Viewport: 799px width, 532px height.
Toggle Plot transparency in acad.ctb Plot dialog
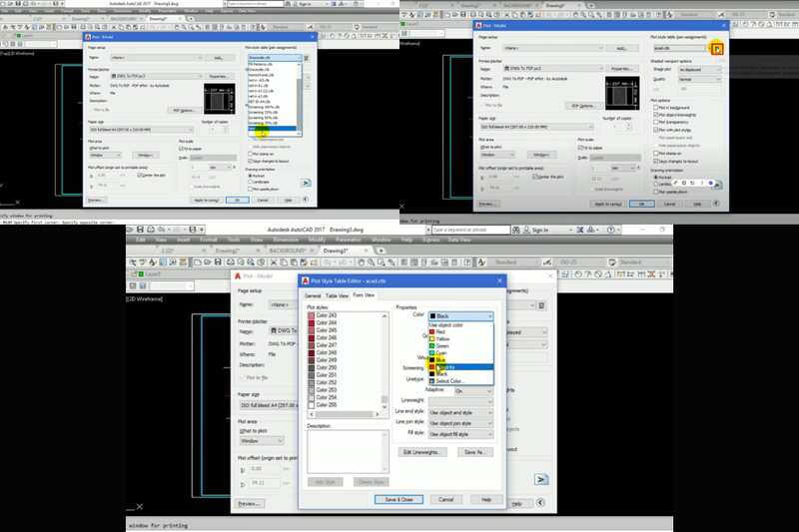656,122
